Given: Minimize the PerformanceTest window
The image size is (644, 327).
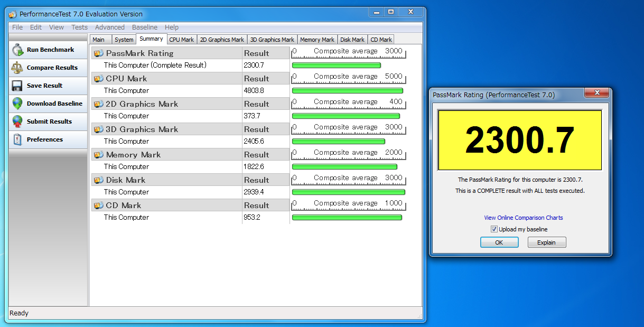Looking at the screenshot, I should 376,12.
